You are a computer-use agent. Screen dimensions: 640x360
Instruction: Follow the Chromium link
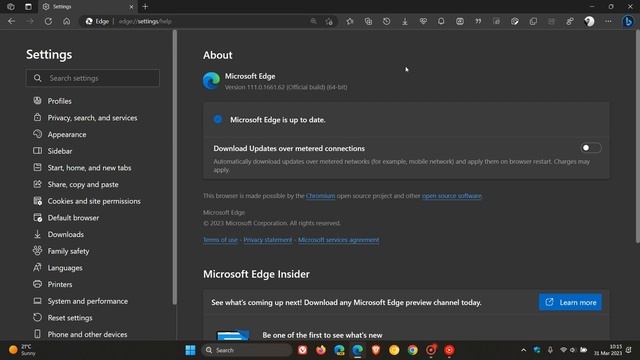[x=320, y=196]
